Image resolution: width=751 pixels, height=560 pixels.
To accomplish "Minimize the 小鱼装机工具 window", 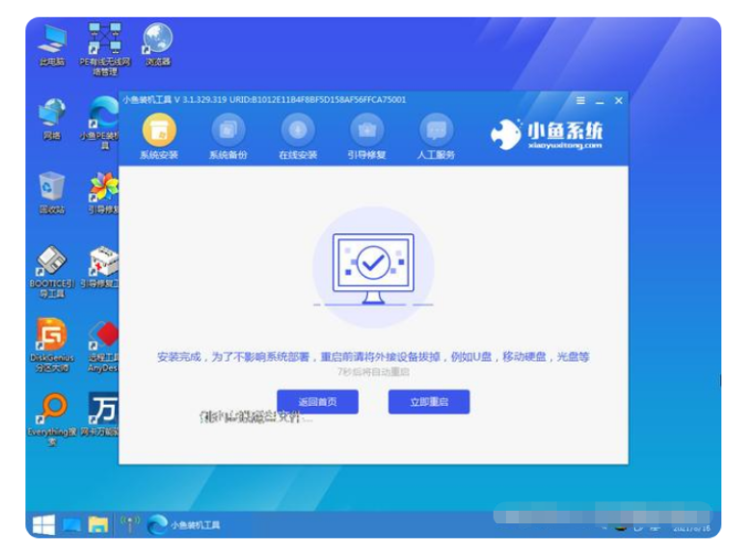I will pos(600,100).
